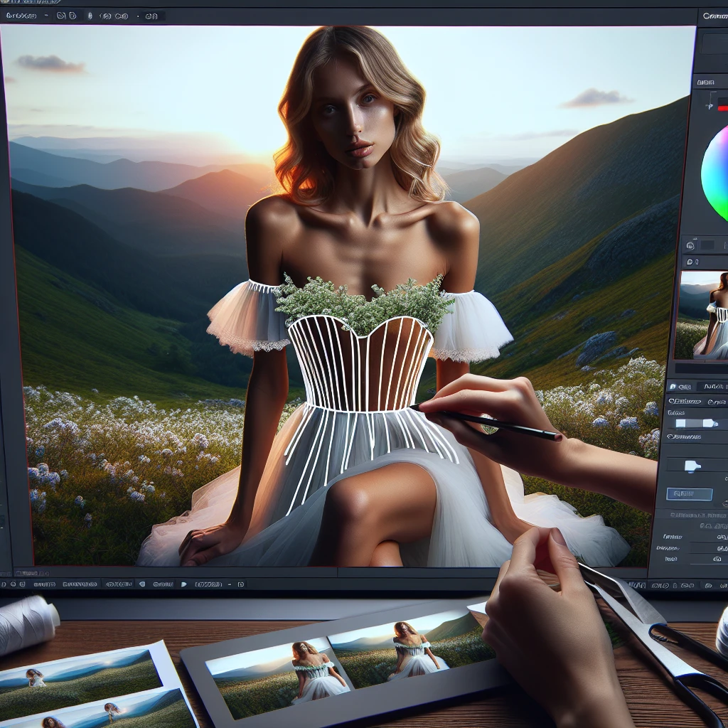
Task: Click the white brush-shaped icon in right panel
Action: tap(692, 466)
